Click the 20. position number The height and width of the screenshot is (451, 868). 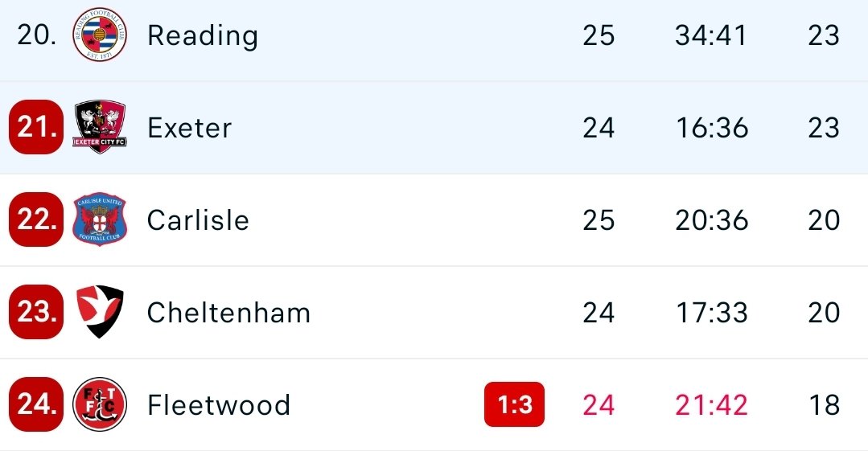[36, 35]
